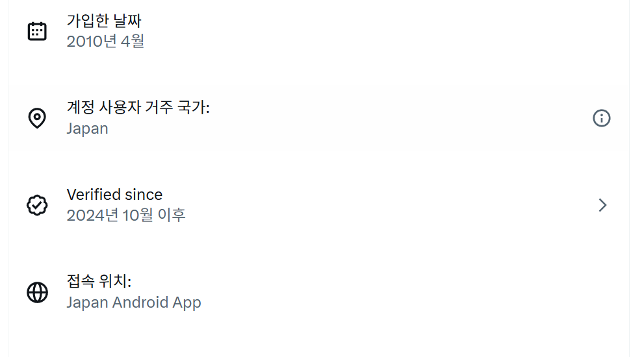Click the '2024년 10월 이후' verification date
This screenshot has width=644, height=357.
(126, 215)
